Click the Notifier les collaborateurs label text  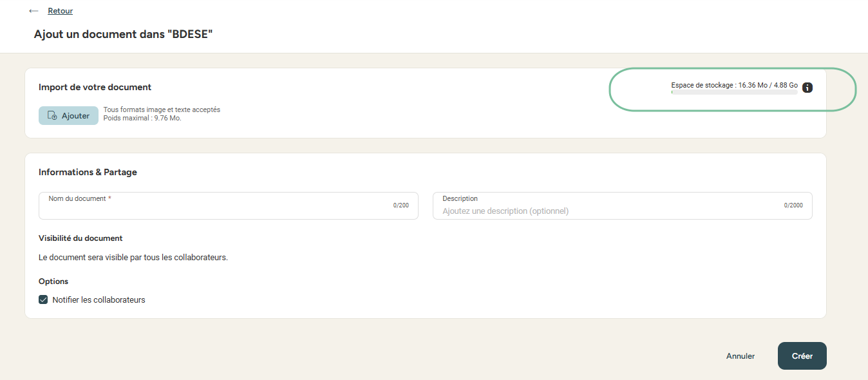click(99, 299)
